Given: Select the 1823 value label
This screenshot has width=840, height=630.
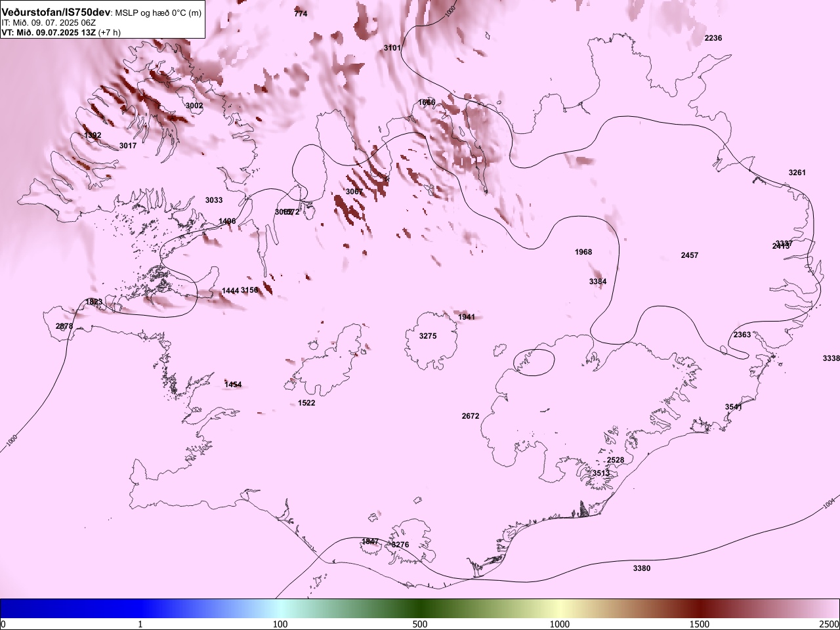Looking at the screenshot, I should [x=94, y=302].
